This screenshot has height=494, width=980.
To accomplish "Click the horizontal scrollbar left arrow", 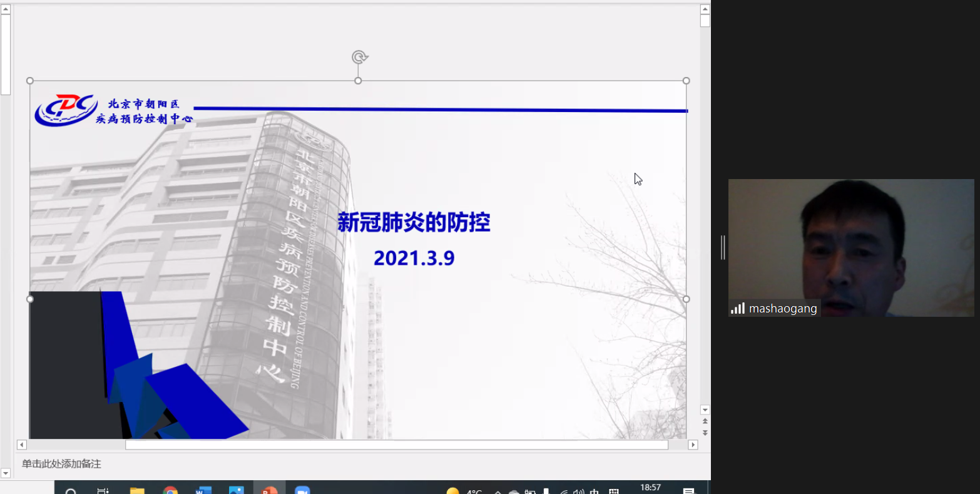I will tap(22, 445).
